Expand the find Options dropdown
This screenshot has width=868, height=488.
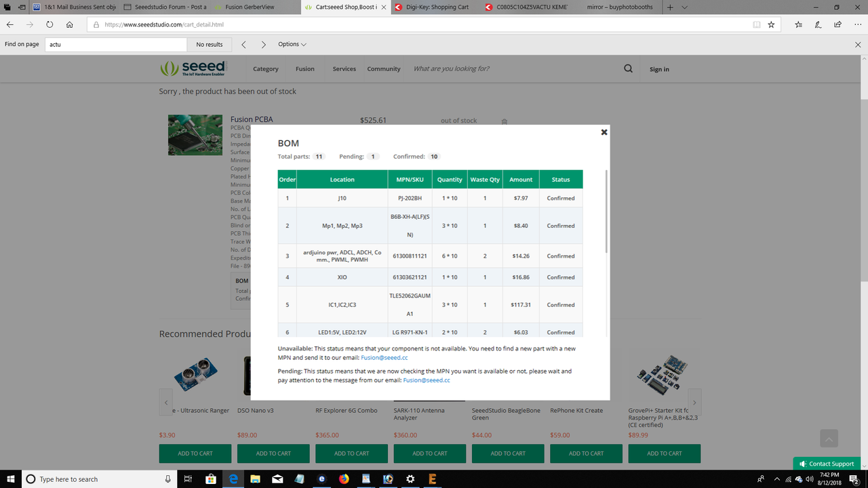click(292, 44)
